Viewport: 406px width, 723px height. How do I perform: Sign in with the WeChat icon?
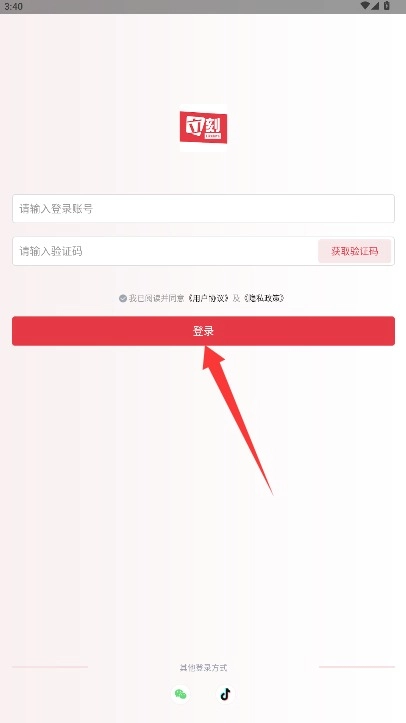pos(181,694)
